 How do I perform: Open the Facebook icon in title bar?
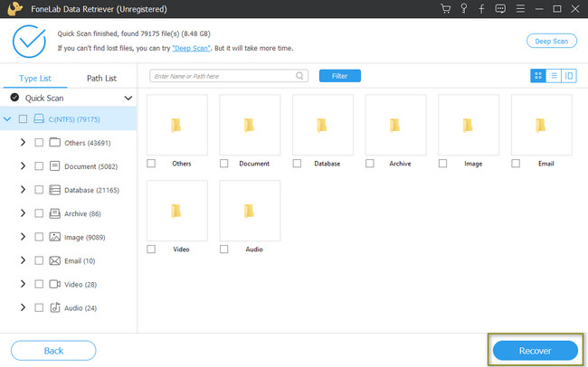point(481,9)
